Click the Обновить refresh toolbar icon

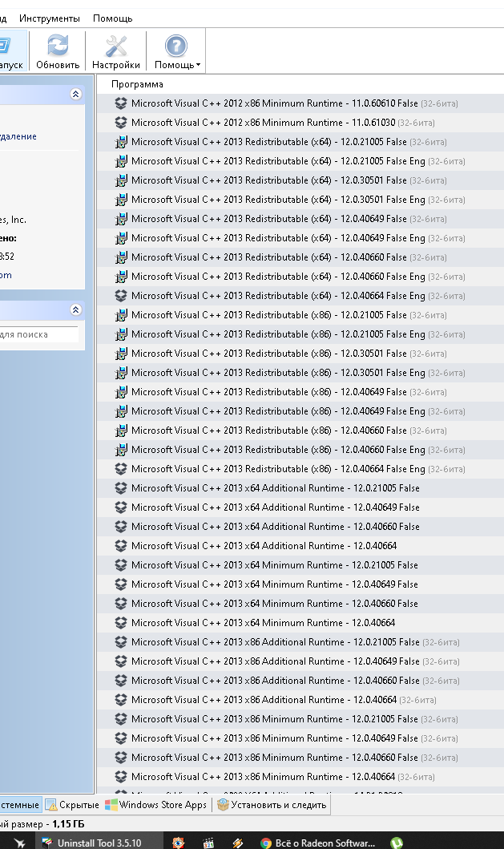(58, 46)
